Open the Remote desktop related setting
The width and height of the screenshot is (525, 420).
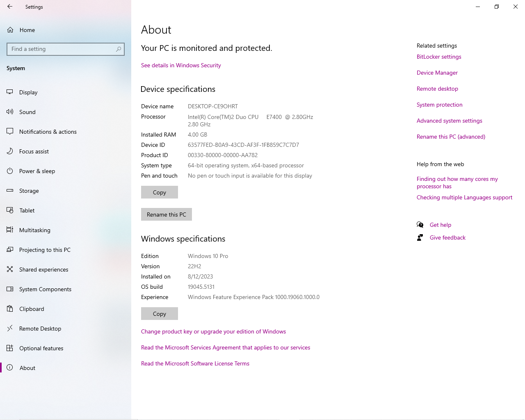(437, 89)
